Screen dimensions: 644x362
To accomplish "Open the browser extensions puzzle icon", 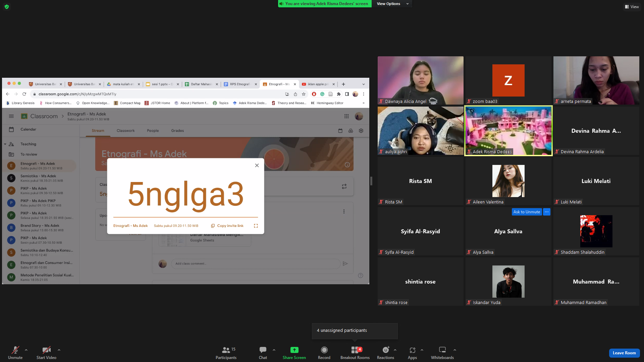I will [x=339, y=94].
